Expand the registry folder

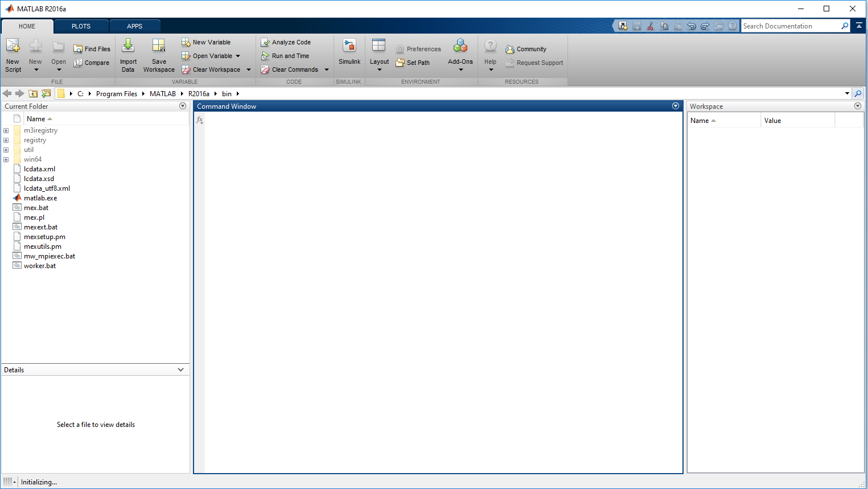[6, 140]
